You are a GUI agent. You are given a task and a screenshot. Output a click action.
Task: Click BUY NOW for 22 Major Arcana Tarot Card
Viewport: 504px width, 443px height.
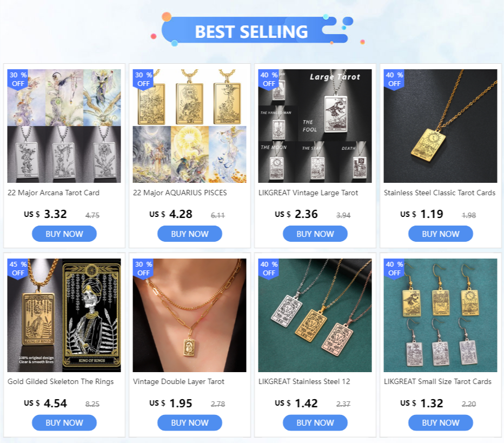point(64,234)
